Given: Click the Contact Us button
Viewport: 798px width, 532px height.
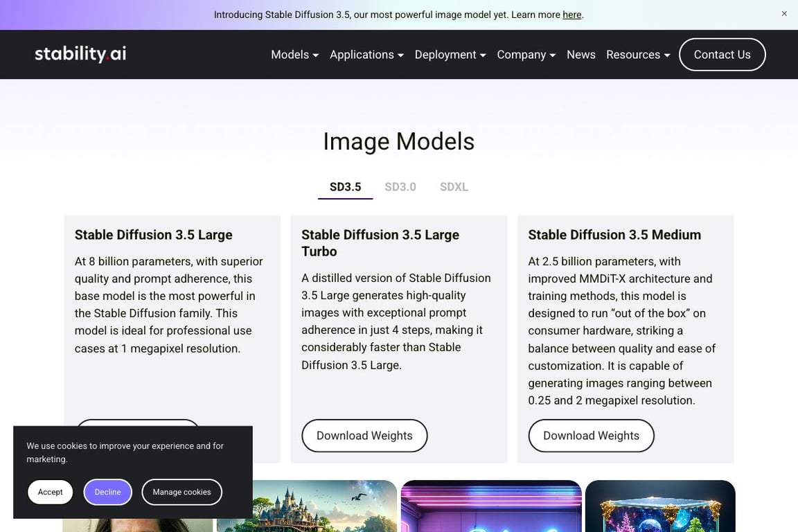Looking at the screenshot, I should point(722,55).
